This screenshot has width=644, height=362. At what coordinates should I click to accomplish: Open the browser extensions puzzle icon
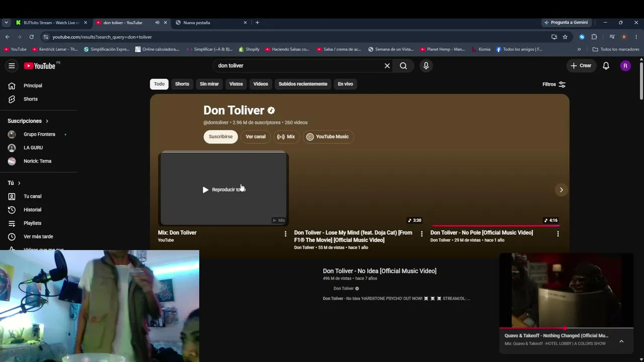click(x=594, y=37)
